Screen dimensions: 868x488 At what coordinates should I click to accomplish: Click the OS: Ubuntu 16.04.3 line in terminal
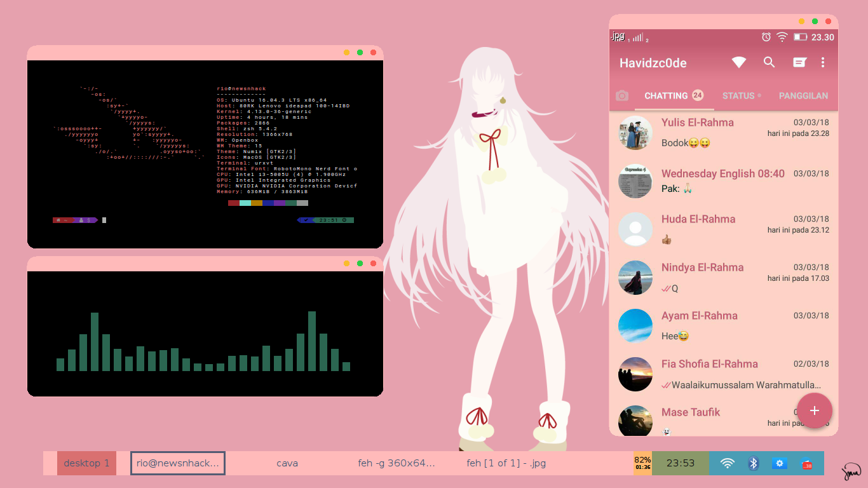coord(272,100)
